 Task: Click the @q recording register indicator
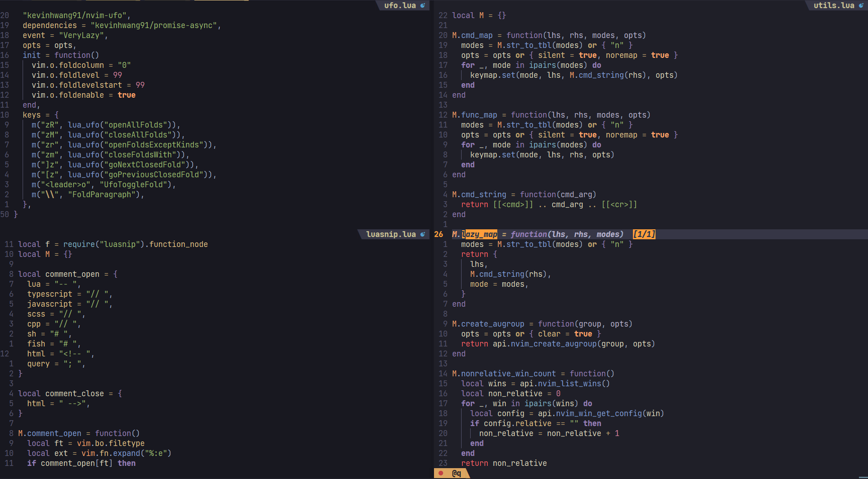457,473
